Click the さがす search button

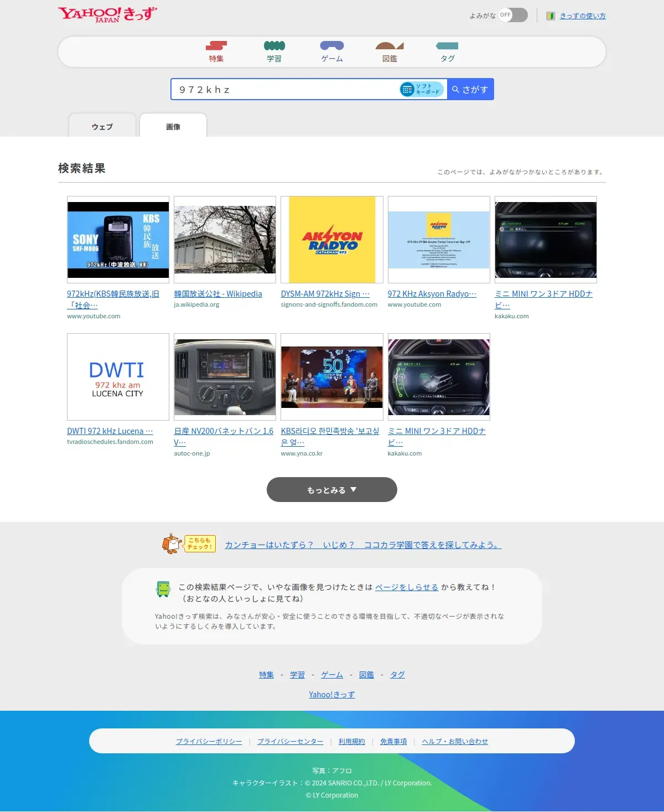[470, 89]
